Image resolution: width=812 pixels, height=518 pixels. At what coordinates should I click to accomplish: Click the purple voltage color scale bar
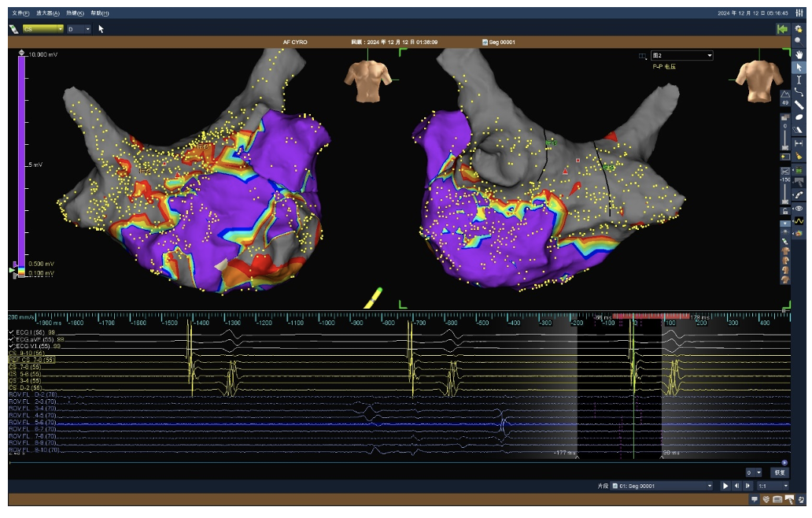coord(21,157)
